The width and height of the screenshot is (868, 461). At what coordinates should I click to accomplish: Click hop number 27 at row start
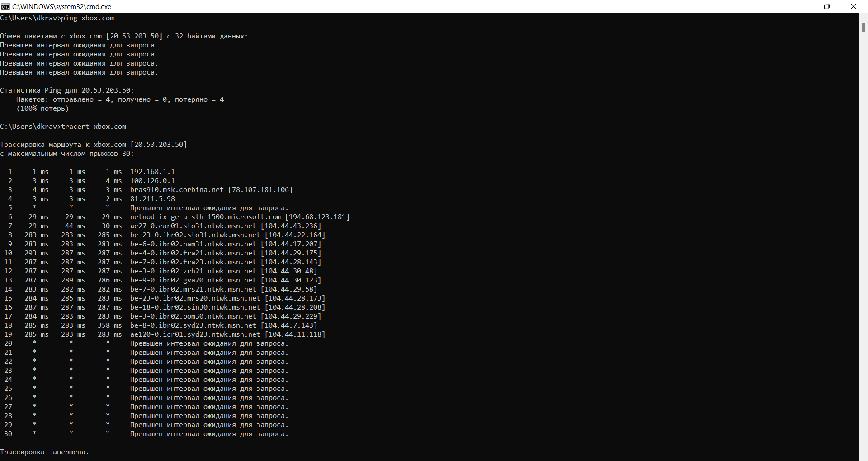click(x=8, y=407)
